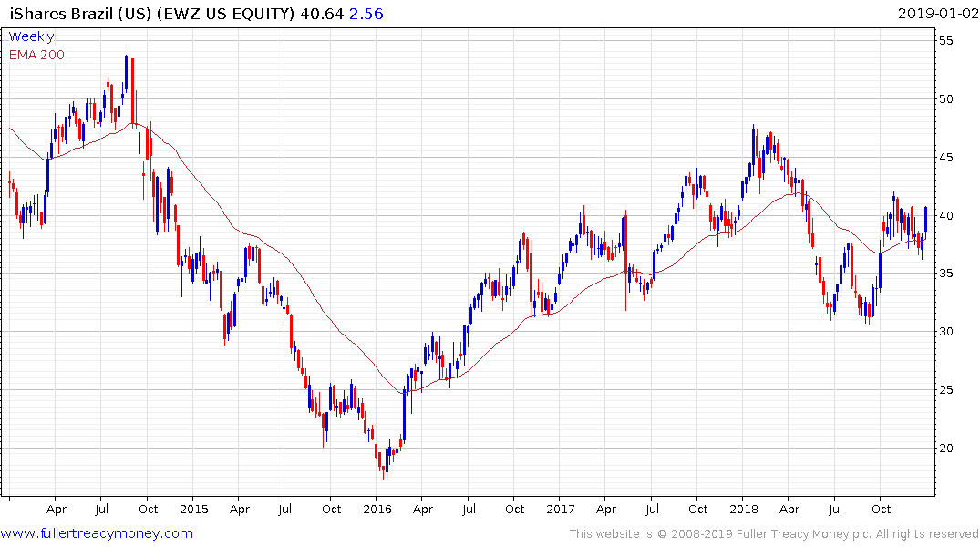This screenshot has height=547, width=980.
Task: Click the 30 price axis label
Action: pos(945,332)
